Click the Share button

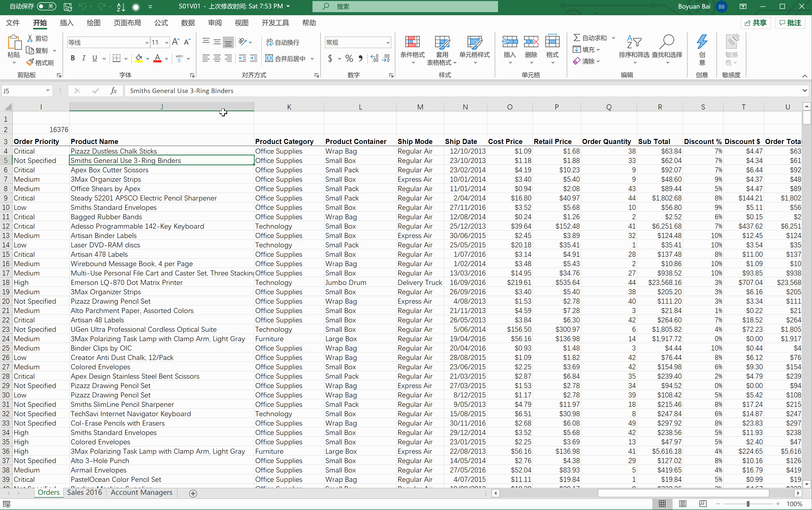pos(756,23)
